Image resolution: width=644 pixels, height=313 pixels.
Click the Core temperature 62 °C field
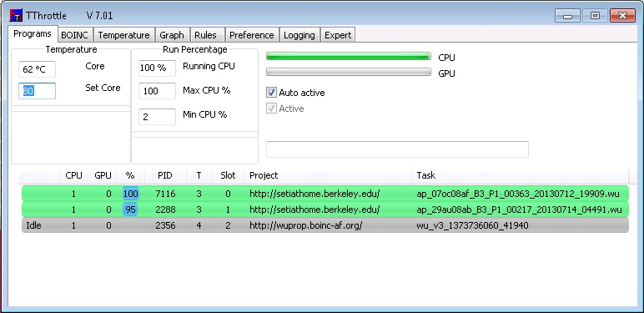click(x=37, y=69)
